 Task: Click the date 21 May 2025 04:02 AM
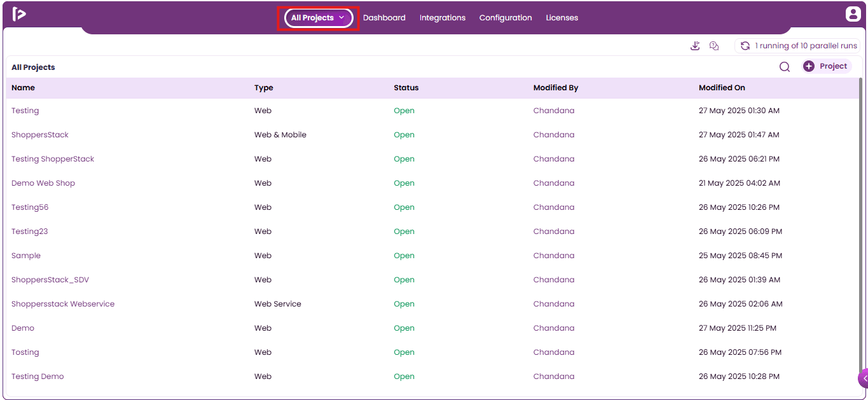(740, 183)
